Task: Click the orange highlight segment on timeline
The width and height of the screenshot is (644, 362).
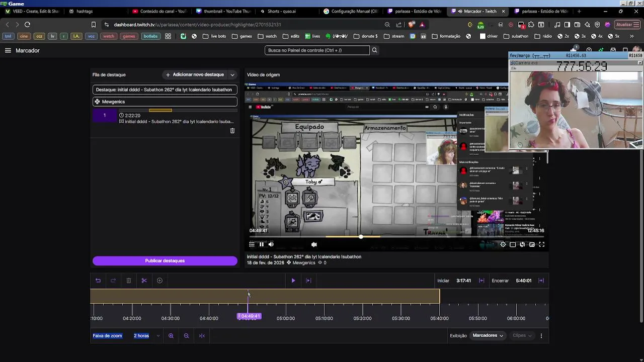Action: 265,296
